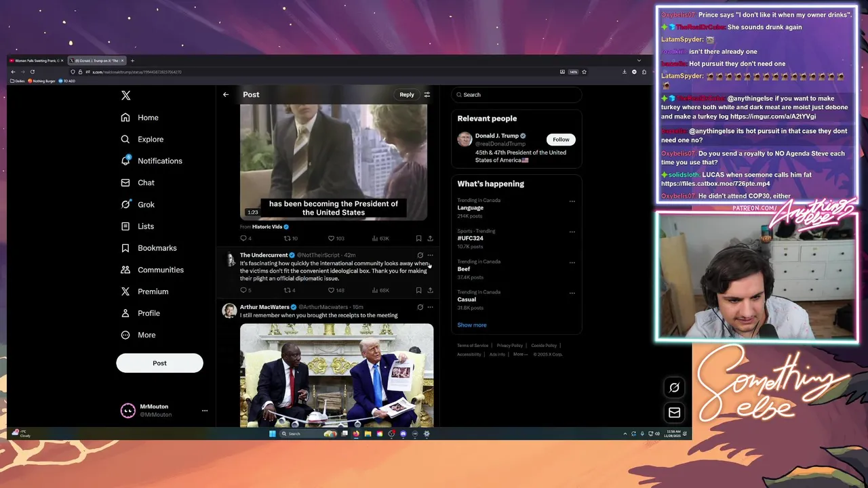Click Grok icon on The Undercurrent post

(420, 256)
